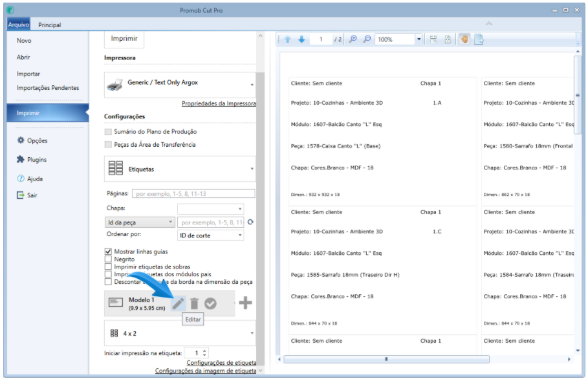
Task: Zoom in on the print preview
Action: coord(353,39)
